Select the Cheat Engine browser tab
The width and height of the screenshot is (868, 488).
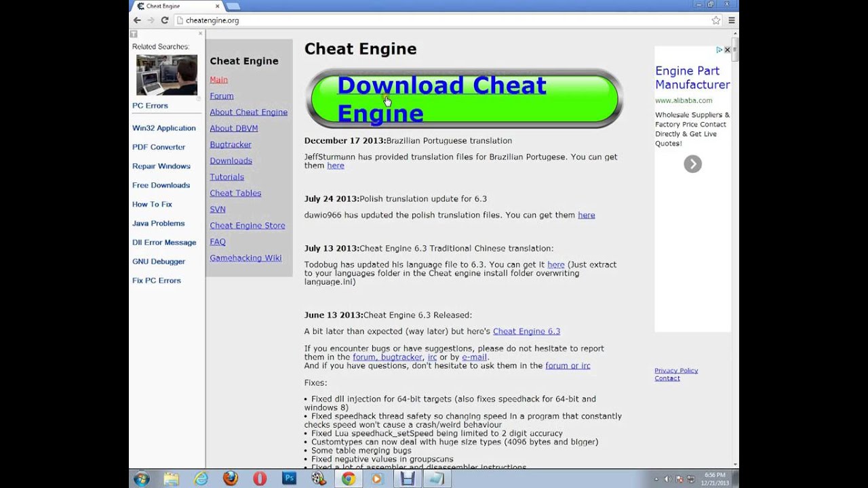[177, 6]
